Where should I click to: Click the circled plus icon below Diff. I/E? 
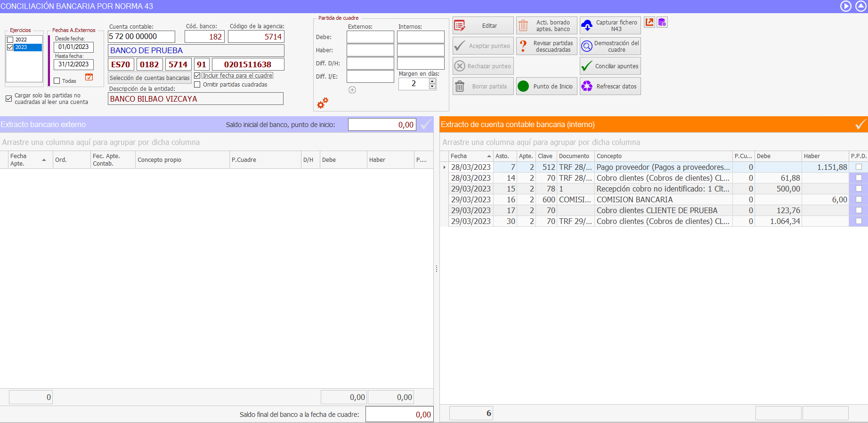(352, 90)
